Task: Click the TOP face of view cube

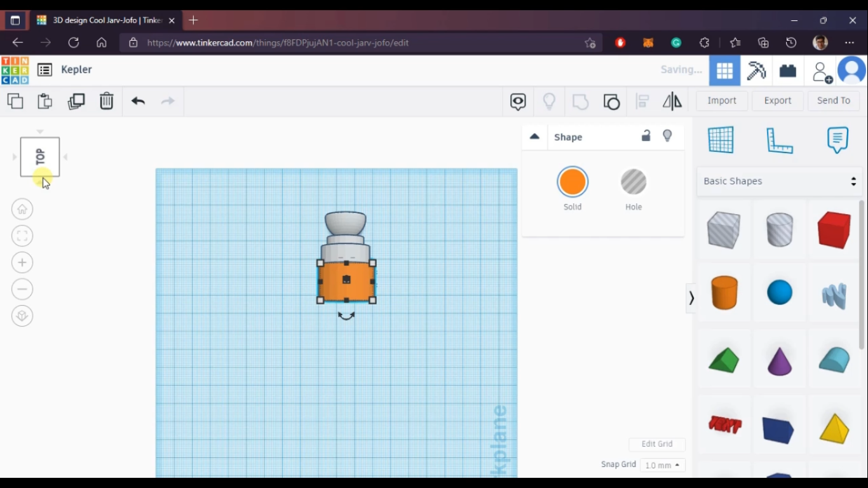Action: coord(40,156)
